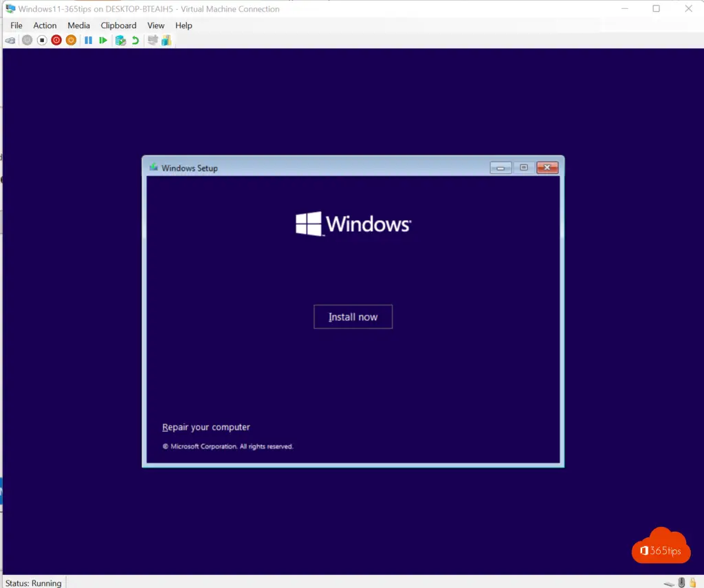Screen dimensions: 704x588
Task: Open the Action menu
Action: click(45, 25)
